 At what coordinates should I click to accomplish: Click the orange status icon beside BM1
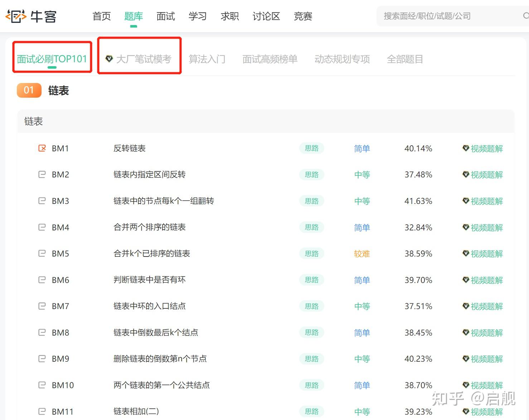click(42, 148)
